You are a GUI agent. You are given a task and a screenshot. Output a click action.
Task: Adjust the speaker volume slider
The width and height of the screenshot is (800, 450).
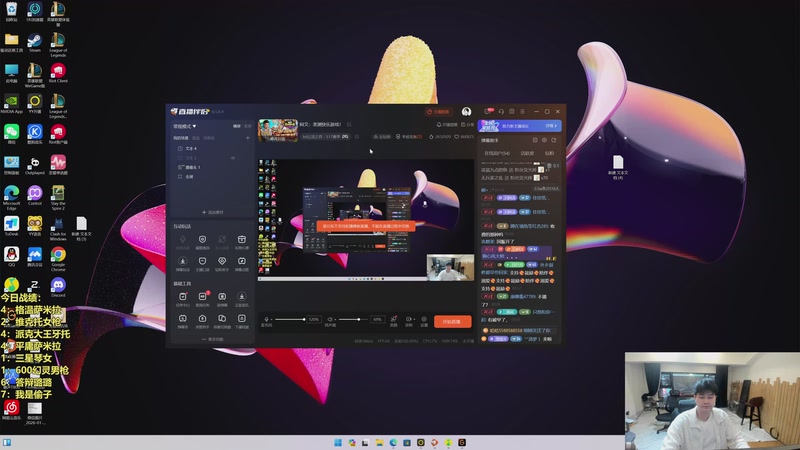coord(353,319)
